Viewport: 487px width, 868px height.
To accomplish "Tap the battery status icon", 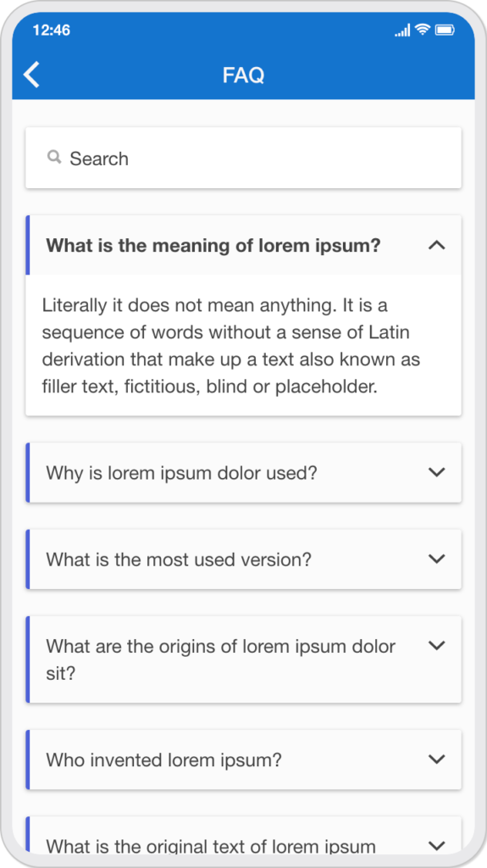I will coord(445,30).
